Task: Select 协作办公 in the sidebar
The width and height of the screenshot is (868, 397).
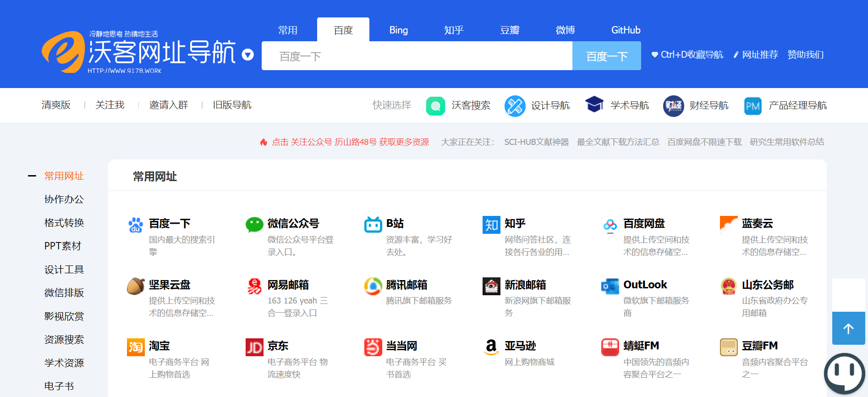Action: (x=64, y=199)
